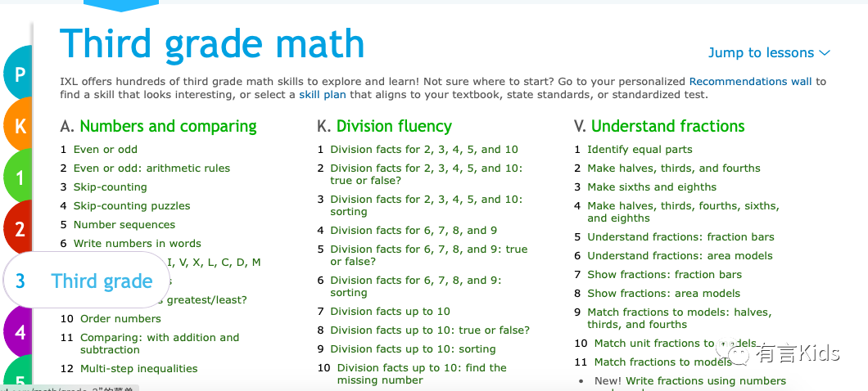Select the Pre-K grade circle tab

click(18, 73)
